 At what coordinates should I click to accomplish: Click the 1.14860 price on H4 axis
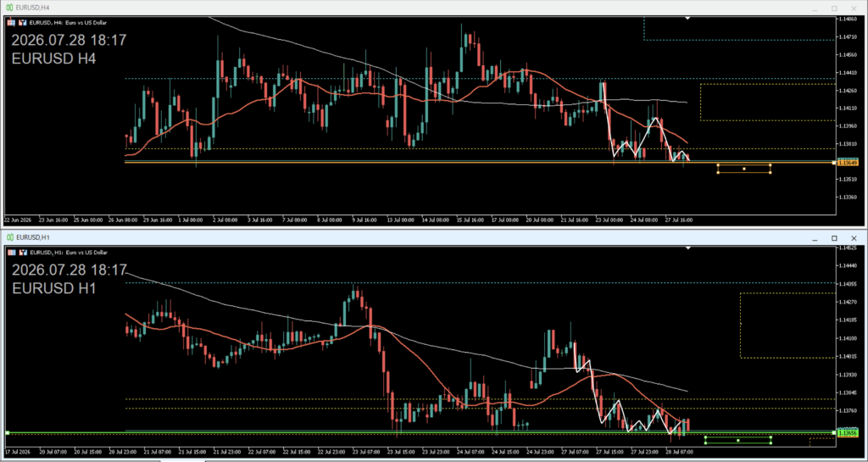847,19
